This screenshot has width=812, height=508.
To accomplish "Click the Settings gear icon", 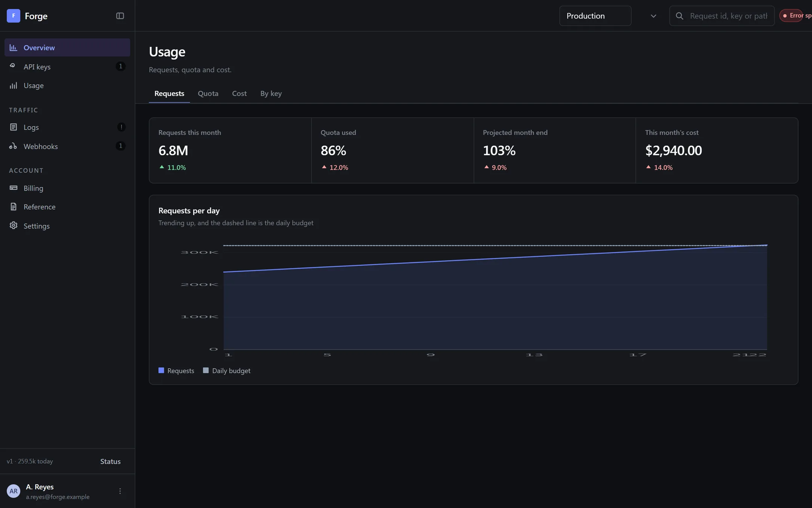I will pyautogui.click(x=13, y=225).
